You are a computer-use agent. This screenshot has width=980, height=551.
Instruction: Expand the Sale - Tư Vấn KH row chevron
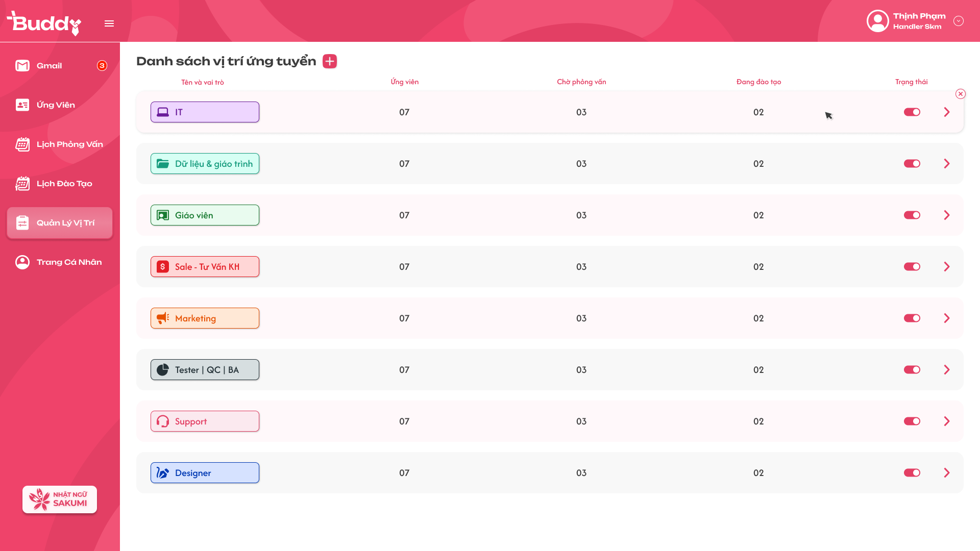click(x=947, y=267)
